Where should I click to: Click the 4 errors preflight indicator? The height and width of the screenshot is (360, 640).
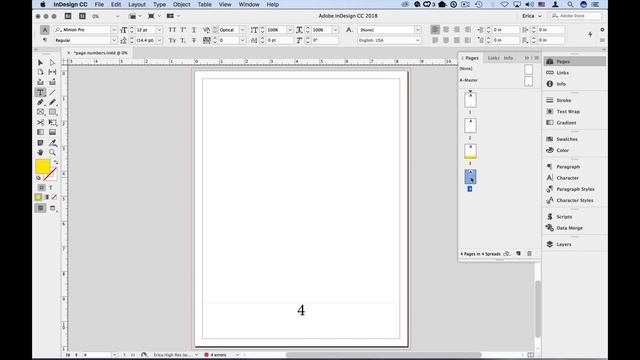215,355
